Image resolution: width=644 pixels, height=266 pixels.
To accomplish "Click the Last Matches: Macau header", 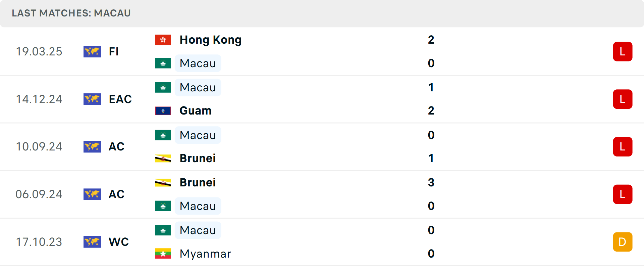I will [71, 13].
